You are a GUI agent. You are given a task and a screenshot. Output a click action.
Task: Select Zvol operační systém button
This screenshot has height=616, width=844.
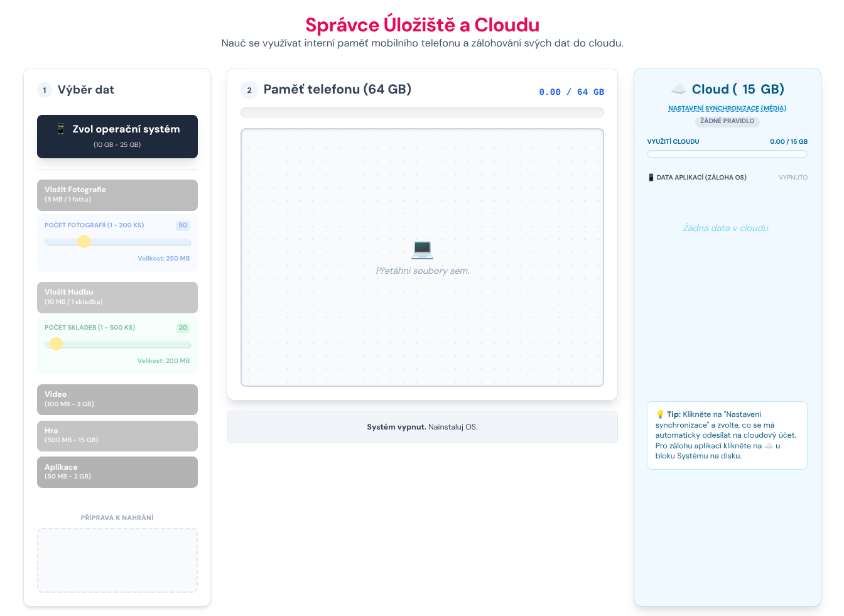(x=117, y=136)
